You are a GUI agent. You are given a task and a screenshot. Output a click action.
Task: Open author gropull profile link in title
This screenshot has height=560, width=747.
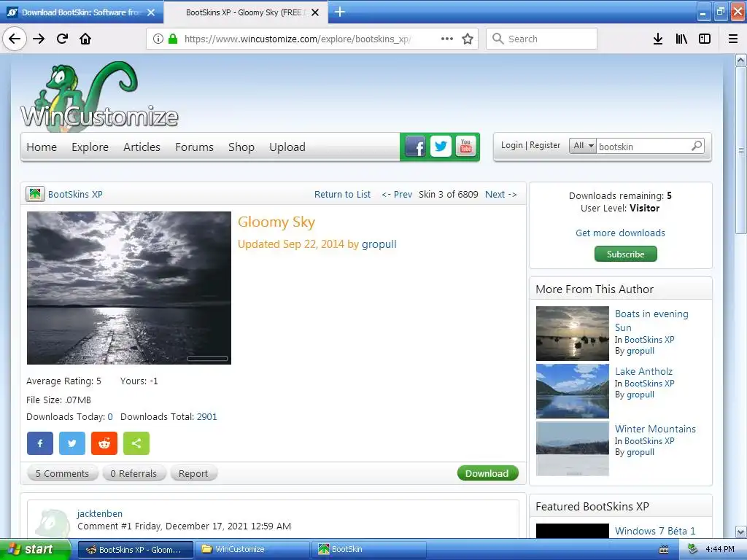[379, 244]
